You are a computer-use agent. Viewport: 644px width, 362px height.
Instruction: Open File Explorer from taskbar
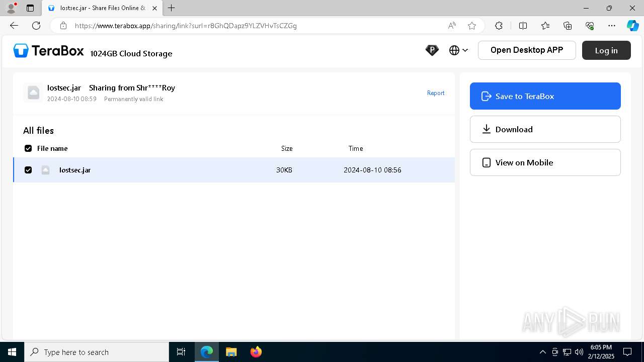coord(231,352)
